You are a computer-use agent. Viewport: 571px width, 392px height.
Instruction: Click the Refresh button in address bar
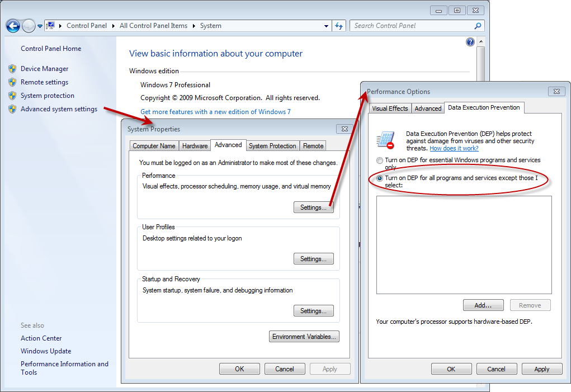click(x=339, y=26)
